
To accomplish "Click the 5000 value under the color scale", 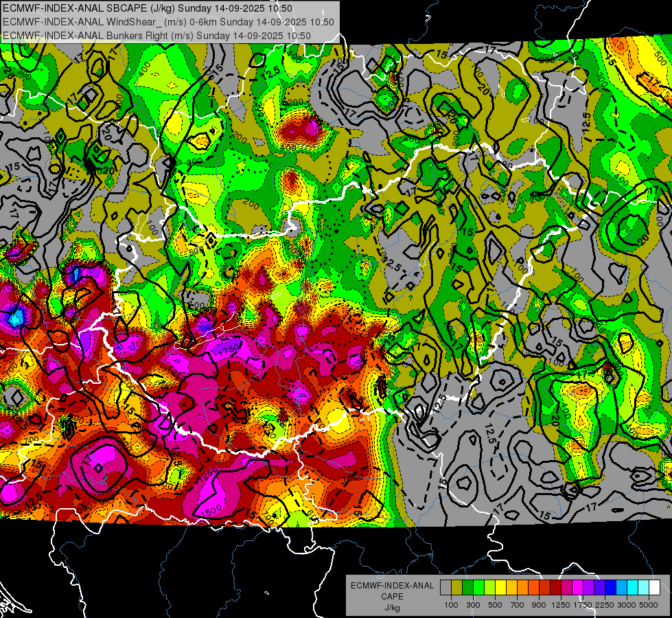I will coord(649,605).
